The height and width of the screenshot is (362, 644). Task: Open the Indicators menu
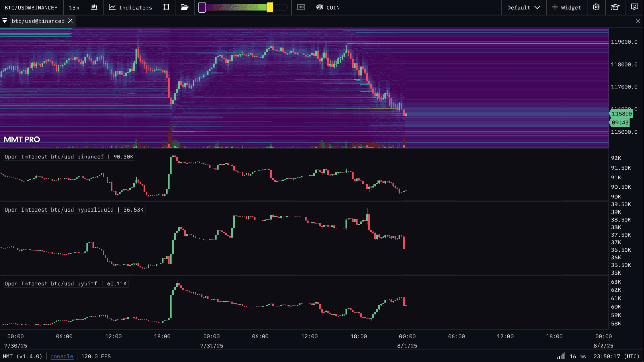pos(130,7)
